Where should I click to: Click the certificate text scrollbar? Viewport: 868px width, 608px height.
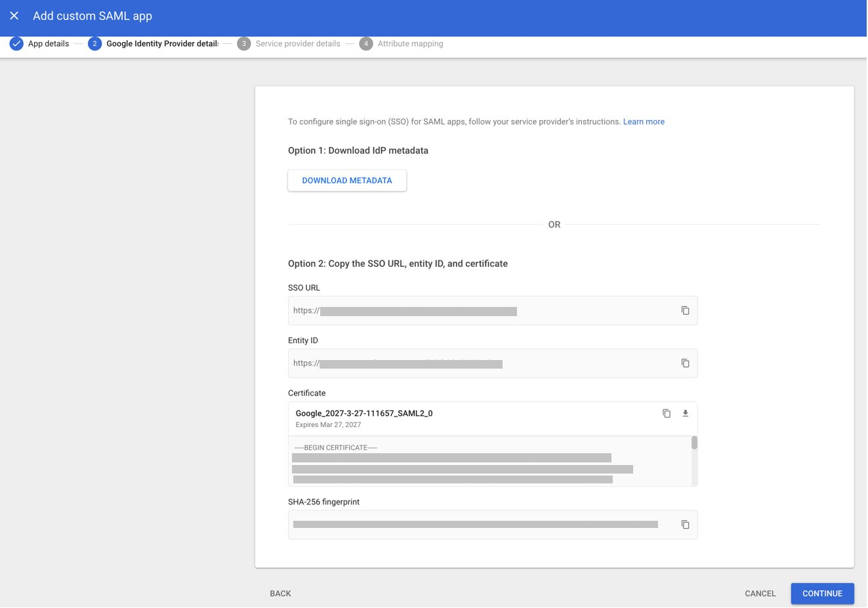(x=694, y=444)
